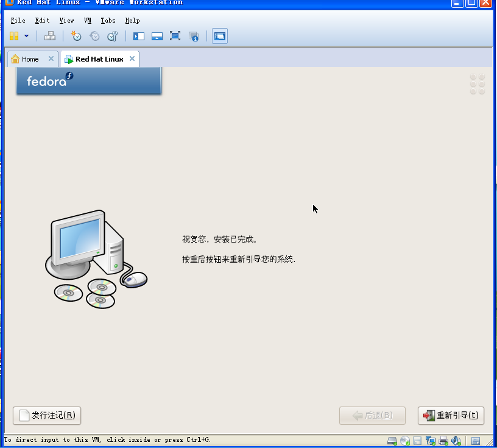This screenshot has width=497, height=448.
Task: Open the Snapshot Manager
Action: pos(112,36)
